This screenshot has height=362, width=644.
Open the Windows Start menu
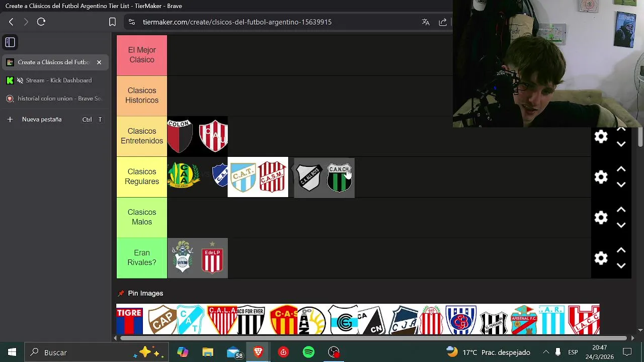pyautogui.click(x=12, y=352)
